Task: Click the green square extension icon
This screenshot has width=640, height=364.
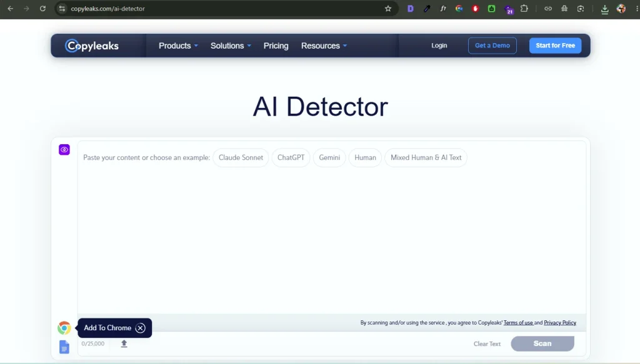Action: pos(491,8)
